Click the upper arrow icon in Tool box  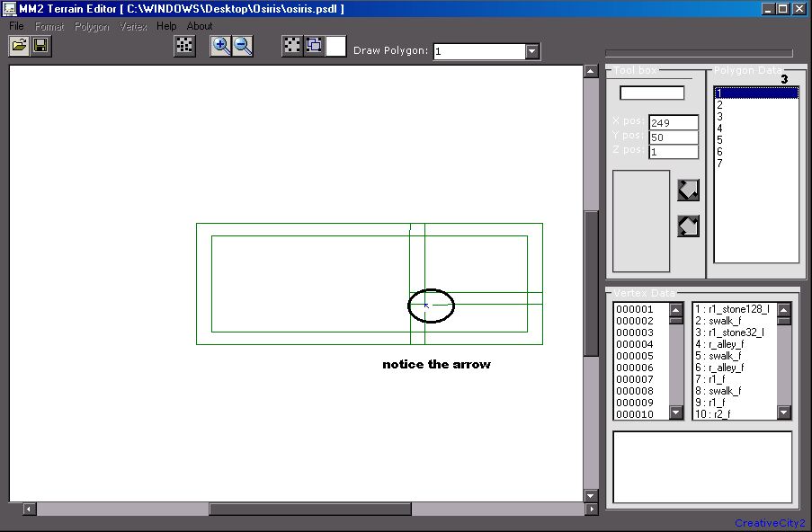[x=688, y=190]
